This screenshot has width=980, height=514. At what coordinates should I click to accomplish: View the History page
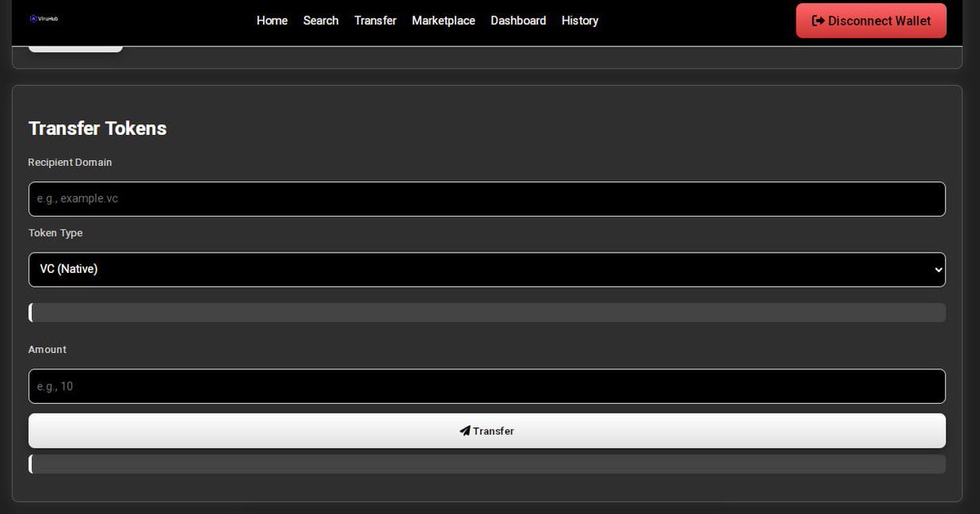580,20
